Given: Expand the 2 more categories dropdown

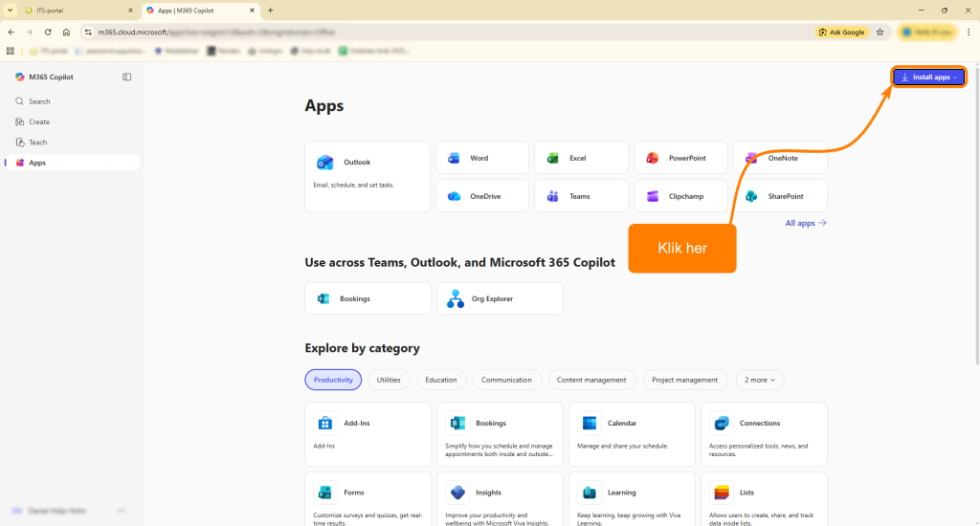Looking at the screenshot, I should 759,380.
